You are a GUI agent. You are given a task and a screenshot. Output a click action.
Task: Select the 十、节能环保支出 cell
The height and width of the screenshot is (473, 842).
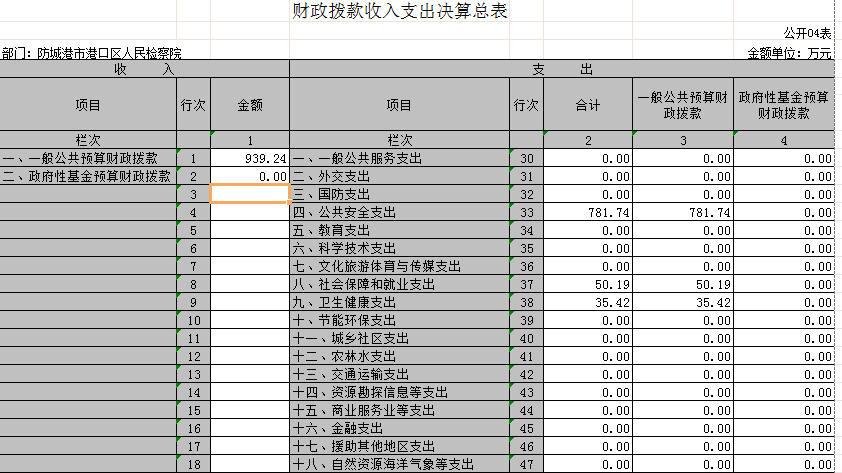pos(400,320)
